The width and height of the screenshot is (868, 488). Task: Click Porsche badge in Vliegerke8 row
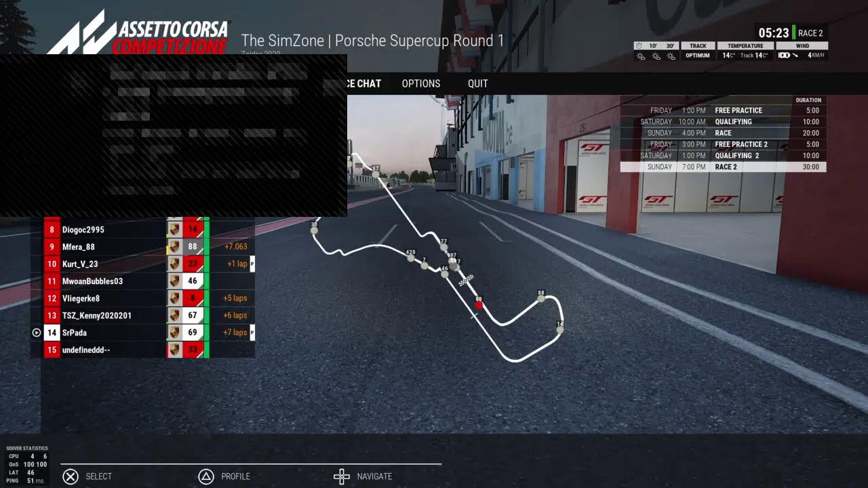click(x=174, y=298)
